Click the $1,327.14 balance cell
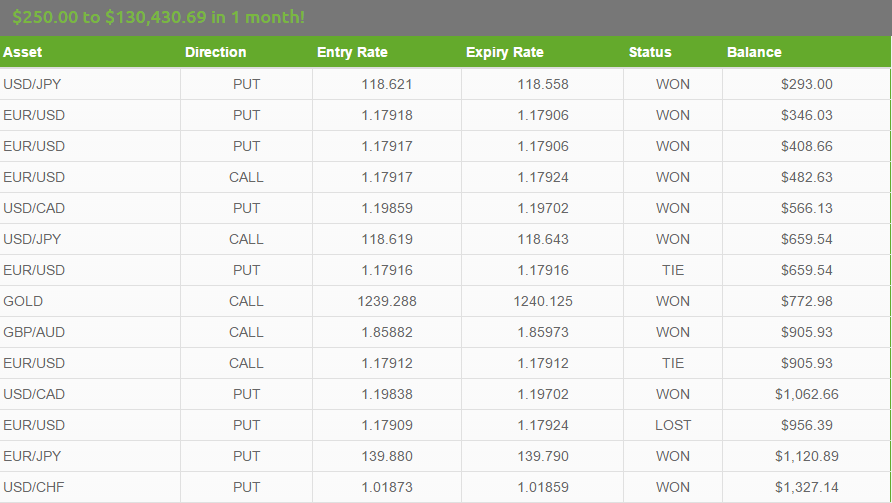 [806, 487]
